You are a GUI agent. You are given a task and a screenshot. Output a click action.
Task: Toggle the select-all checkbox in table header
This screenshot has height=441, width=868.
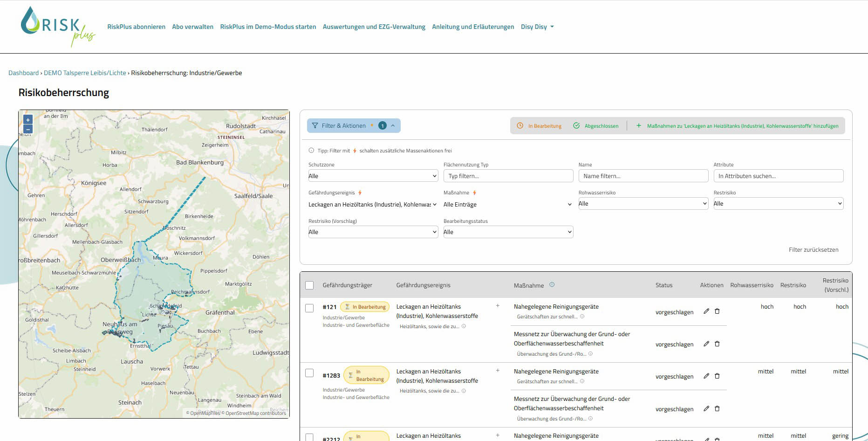pos(309,285)
